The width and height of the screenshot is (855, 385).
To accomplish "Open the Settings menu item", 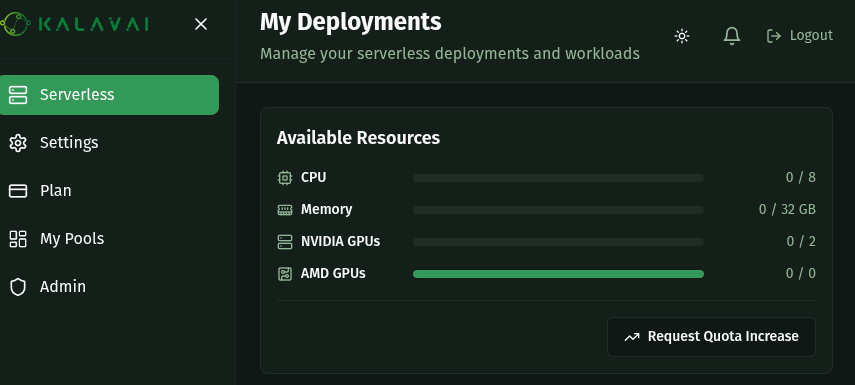I will pyautogui.click(x=109, y=143).
